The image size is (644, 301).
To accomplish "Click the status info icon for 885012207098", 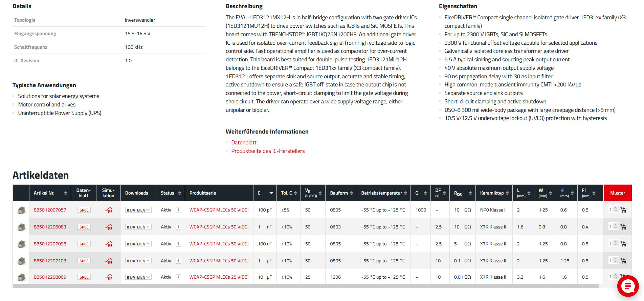I will 178,244.
